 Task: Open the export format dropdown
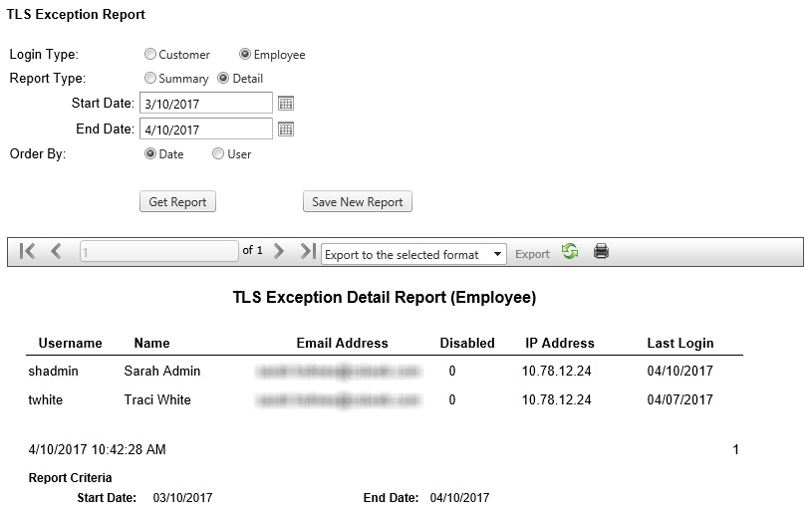click(413, 254)
